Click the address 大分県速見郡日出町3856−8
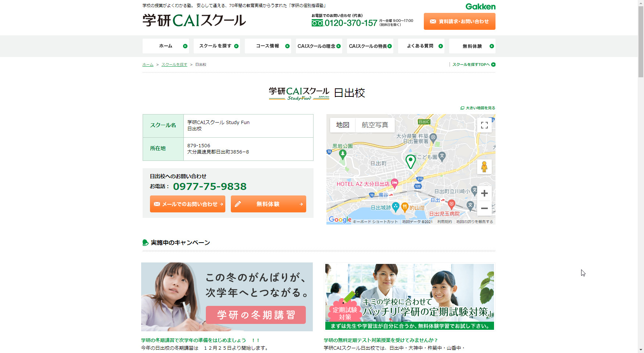This screenshot has width=644, height=353. (x=218, y=152)
